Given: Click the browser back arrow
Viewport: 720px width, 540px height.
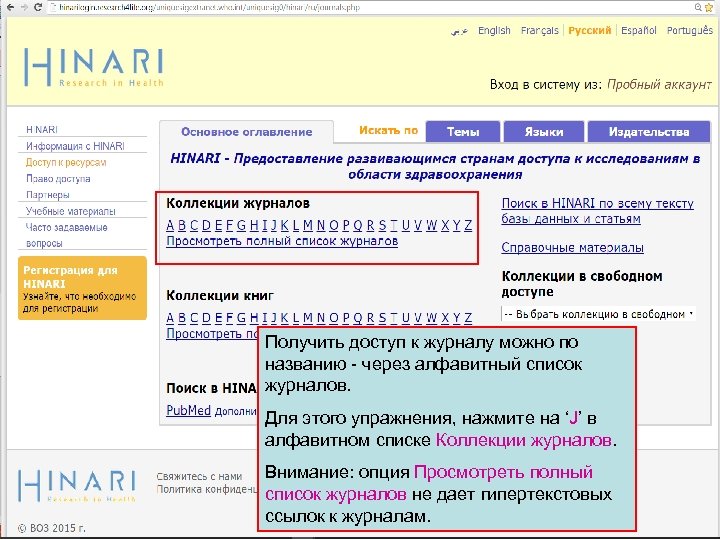Looking at the screenshot, I should pyautogui.click(x=11, y=7).
